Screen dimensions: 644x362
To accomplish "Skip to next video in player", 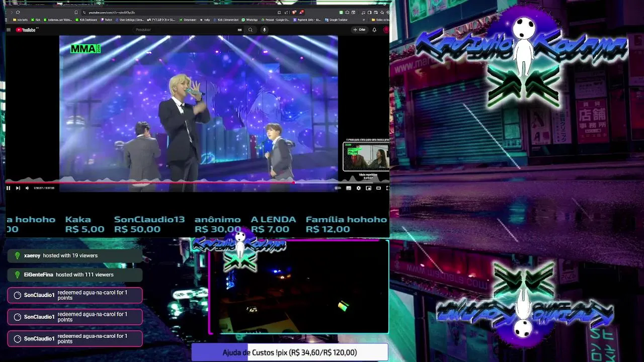I will pyautogui.click(x=18, y=188).
